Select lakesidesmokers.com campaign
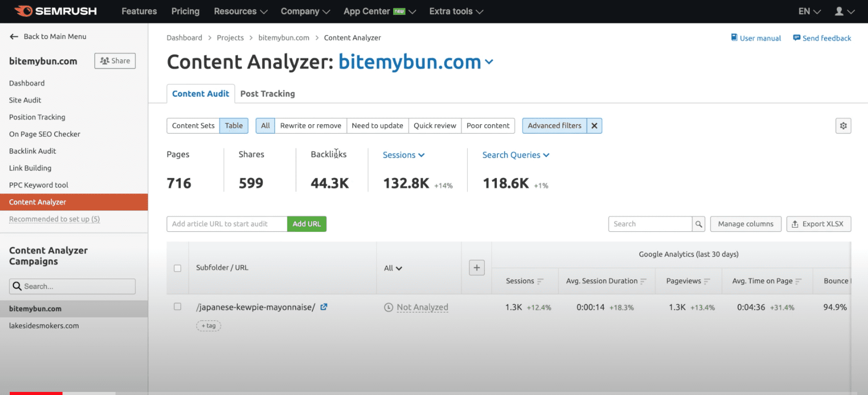This screenshot has width=868, height=395. (44, 326)
